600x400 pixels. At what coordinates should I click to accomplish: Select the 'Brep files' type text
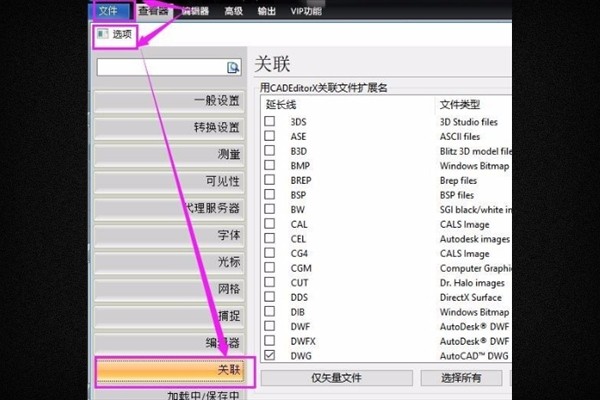458,181
